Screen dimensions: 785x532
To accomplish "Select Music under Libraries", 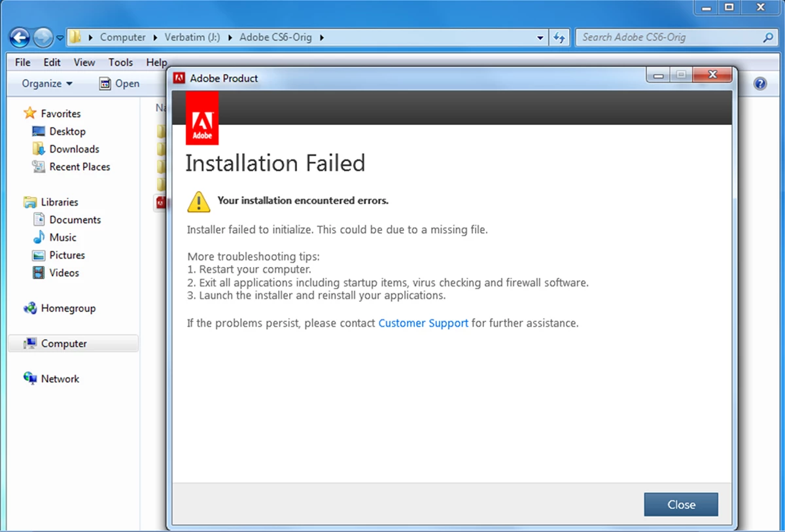I will coord(63,238).
